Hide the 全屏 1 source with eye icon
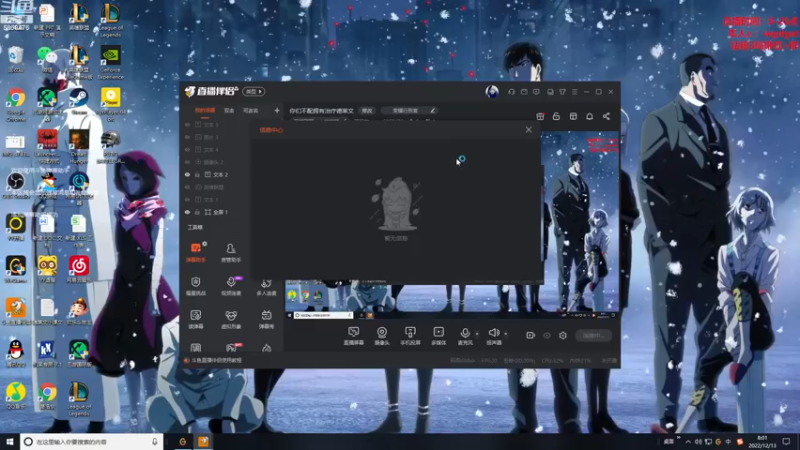This screenshot has height=450, width=800. (187, 212)
